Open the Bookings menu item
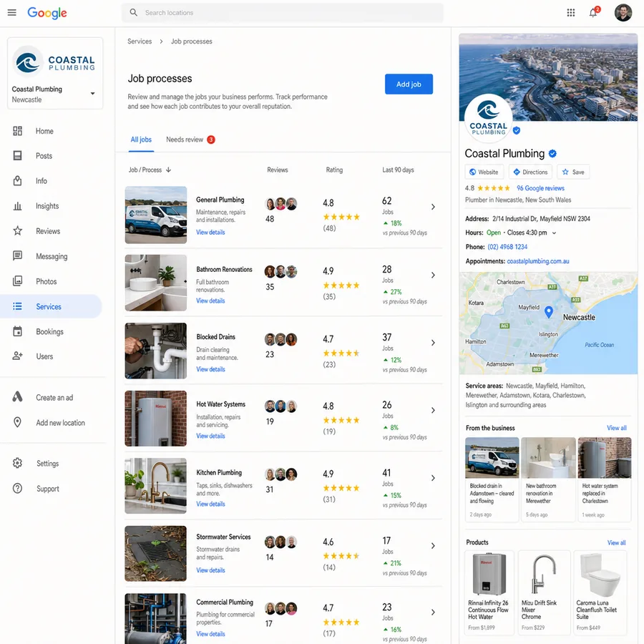This screenshot has height=644, width=644. tap(51, 331)
